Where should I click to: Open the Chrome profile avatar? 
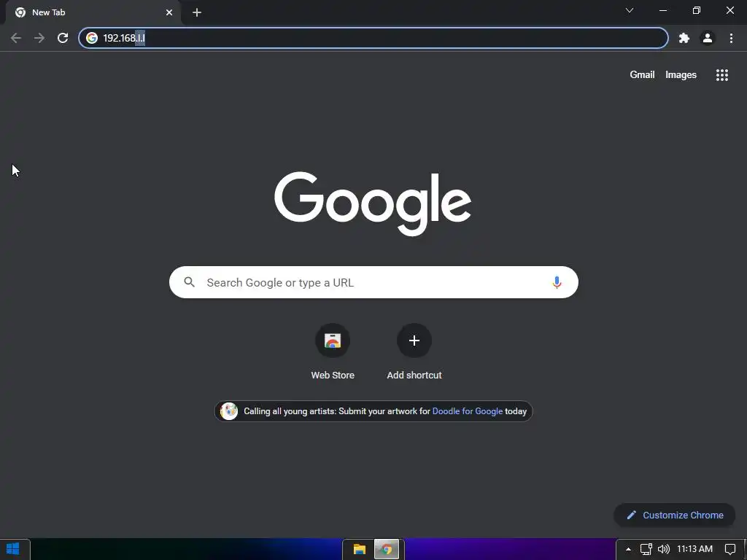[x=708, y=38]
